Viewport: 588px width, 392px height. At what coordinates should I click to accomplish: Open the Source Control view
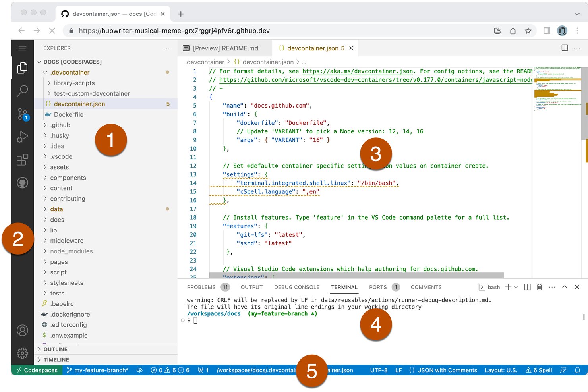tap(22, 114)
